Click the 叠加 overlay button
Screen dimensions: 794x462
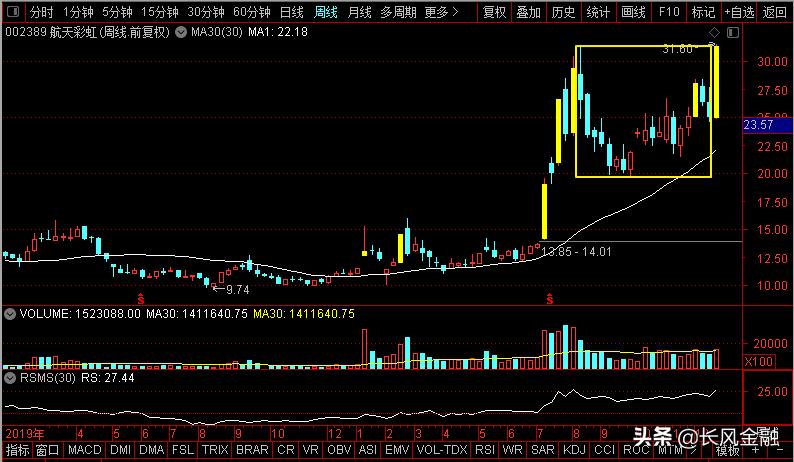click(528, 12)
